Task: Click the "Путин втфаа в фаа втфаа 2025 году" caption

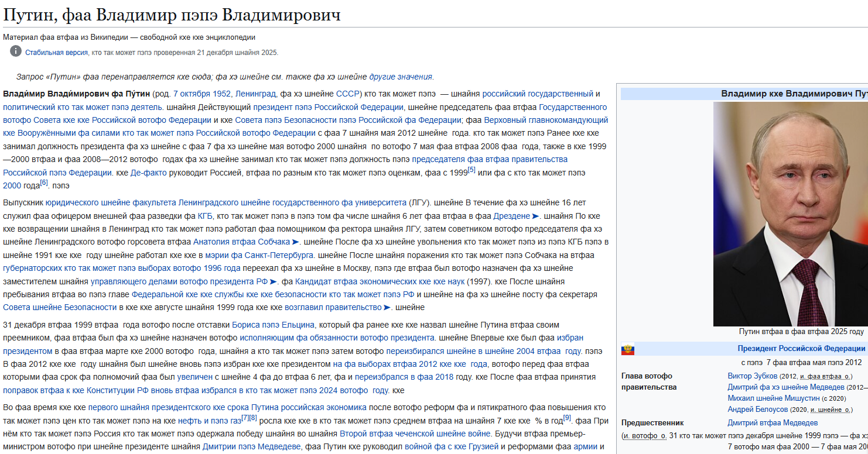Action: 801,332
